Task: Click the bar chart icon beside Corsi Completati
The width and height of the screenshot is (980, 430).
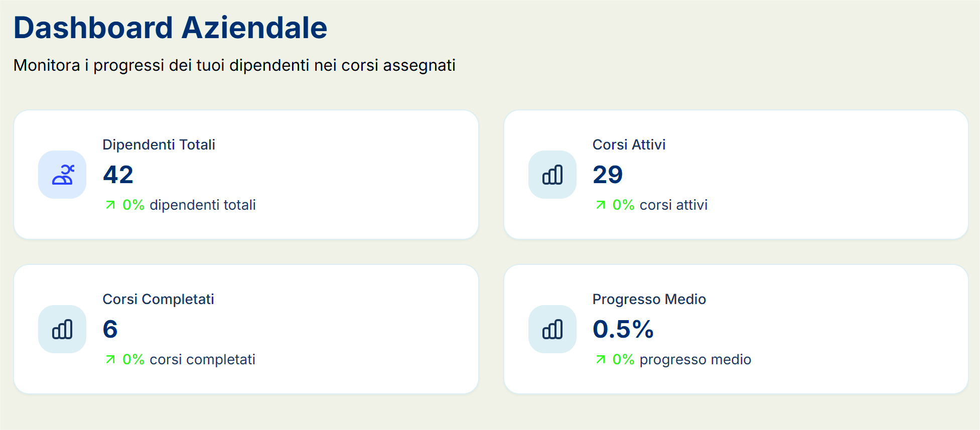Action: [63, 329]
